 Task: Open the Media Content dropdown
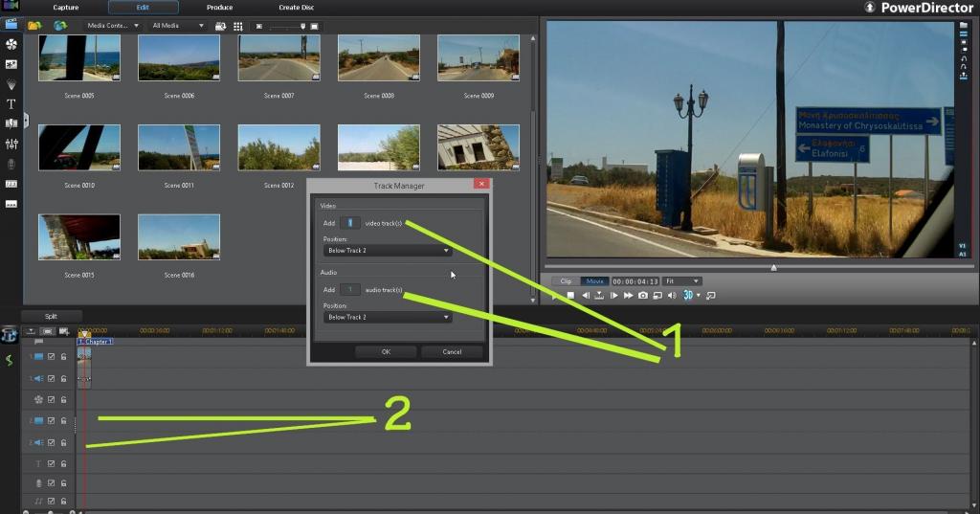pyautogui.click(x=113, y=26)
